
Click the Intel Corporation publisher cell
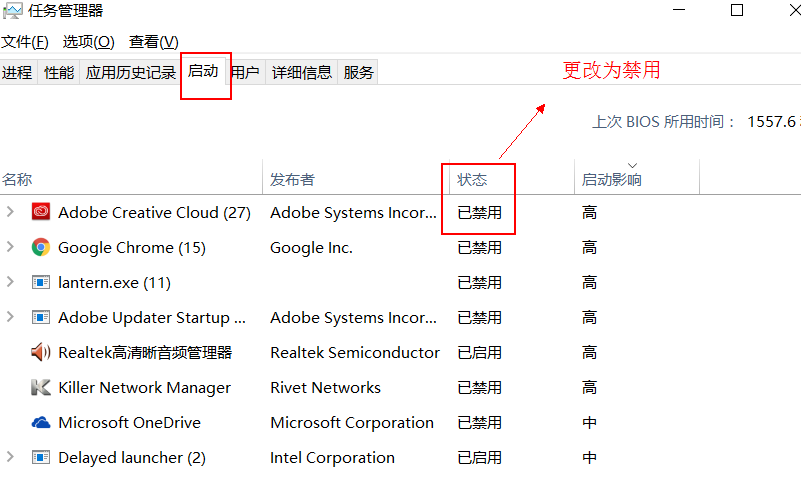332,458
